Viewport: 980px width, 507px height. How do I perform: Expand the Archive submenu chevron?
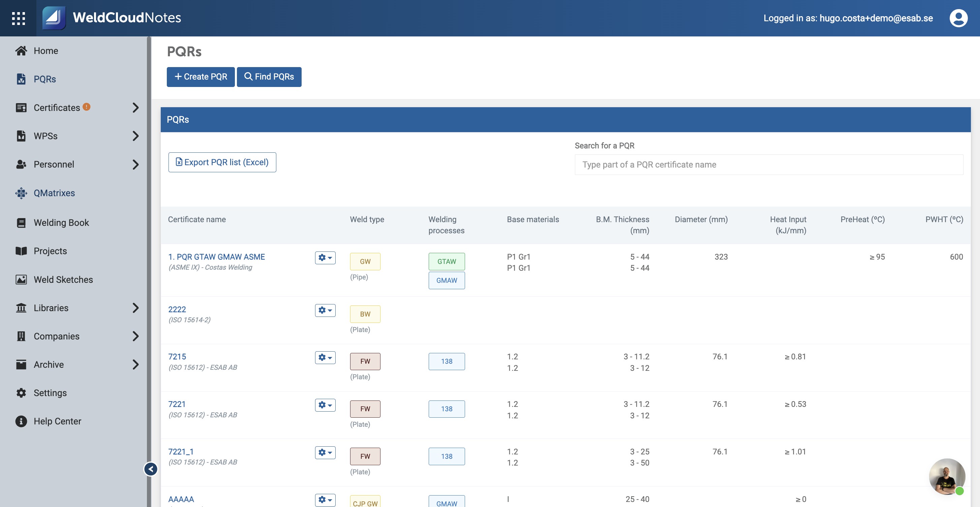(x=135, y=364)
